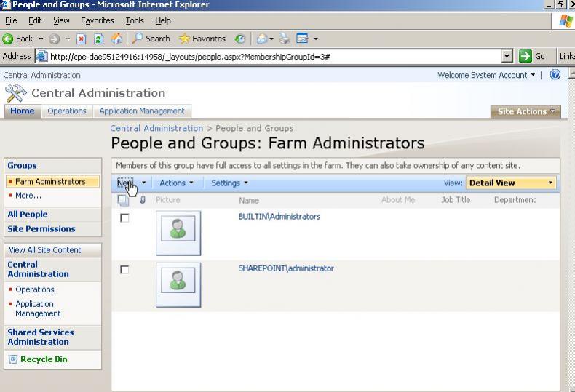
Task: Click the History icon in toolbar
Action: [x=240, y=39]
